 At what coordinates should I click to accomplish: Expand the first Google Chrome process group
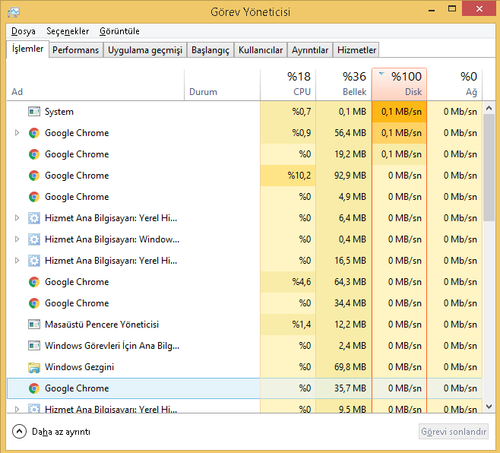(x=17, y=133)
